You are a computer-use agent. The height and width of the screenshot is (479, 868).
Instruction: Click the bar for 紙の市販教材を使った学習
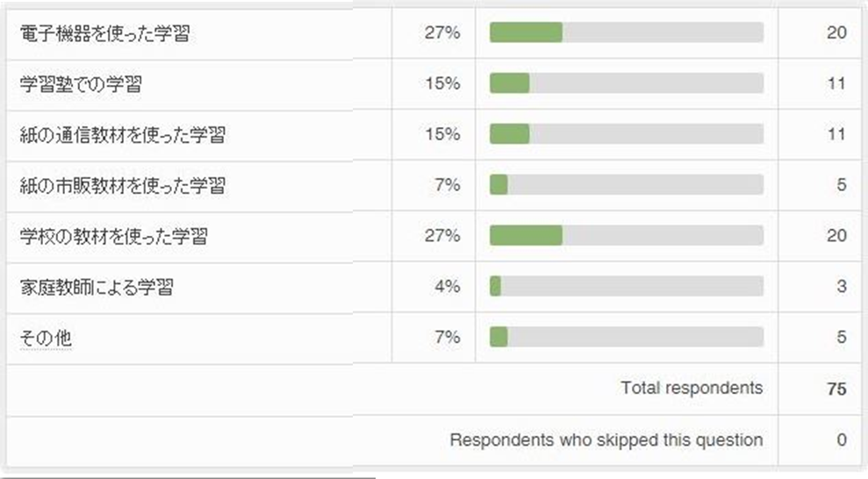point(626,184)
